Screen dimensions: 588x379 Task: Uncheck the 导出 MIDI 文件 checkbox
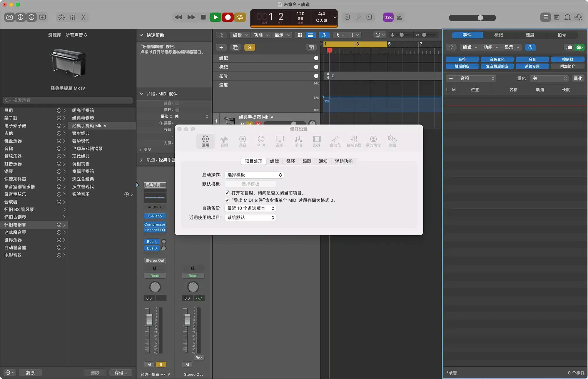pos(227,200)
